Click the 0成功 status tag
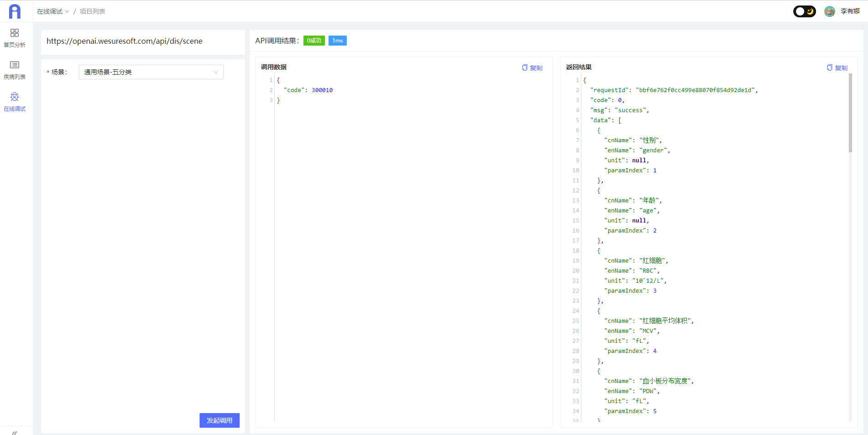The image size is (868, 435). tap(314, 41)
